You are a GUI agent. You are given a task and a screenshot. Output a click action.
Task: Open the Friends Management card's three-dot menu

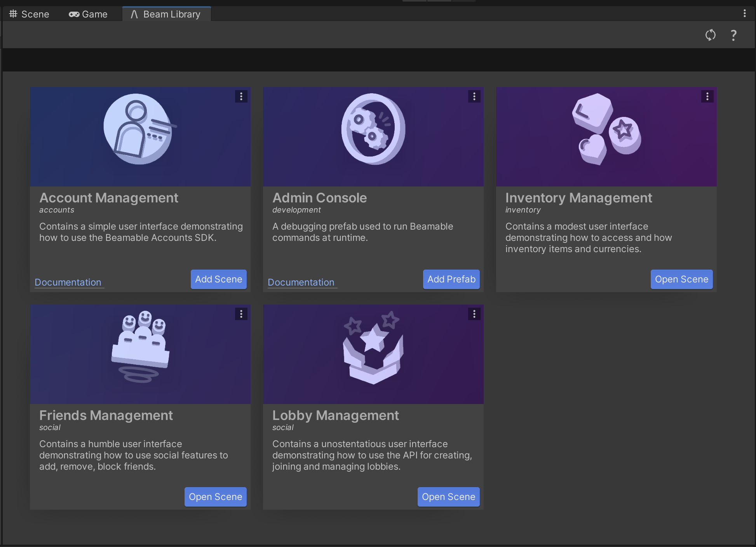[241, 314]
